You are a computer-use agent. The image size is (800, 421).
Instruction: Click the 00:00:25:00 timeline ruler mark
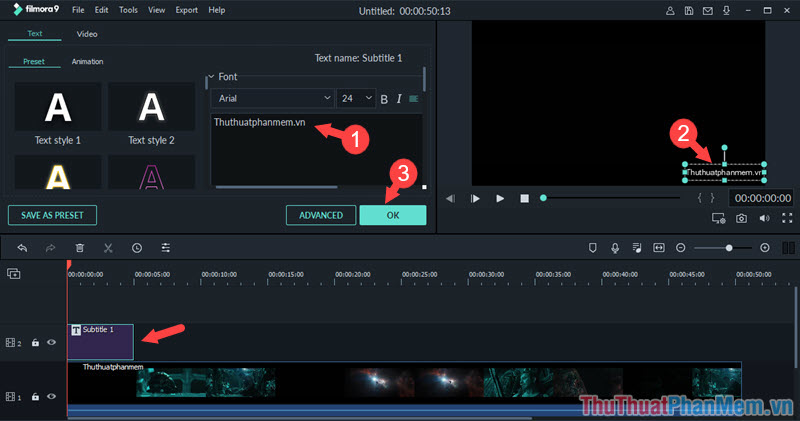click(x=419, y=275)
